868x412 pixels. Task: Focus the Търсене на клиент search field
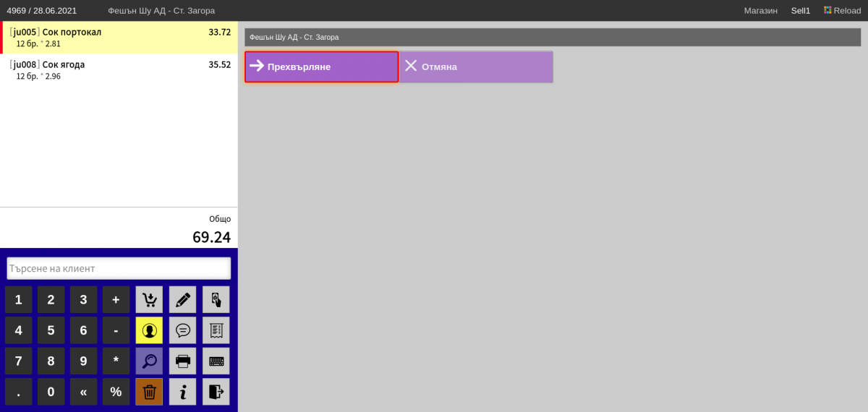tap(119, 268)
